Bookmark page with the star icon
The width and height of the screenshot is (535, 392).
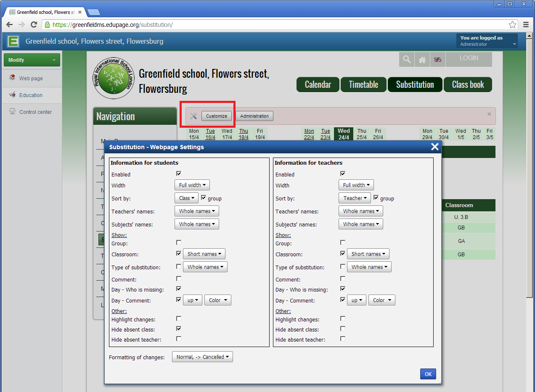click(512, 25)
